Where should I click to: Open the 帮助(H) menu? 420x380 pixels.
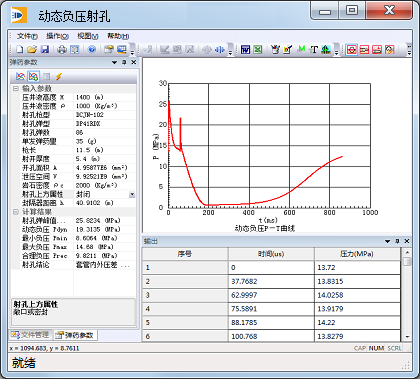click(x=118, y=36)
